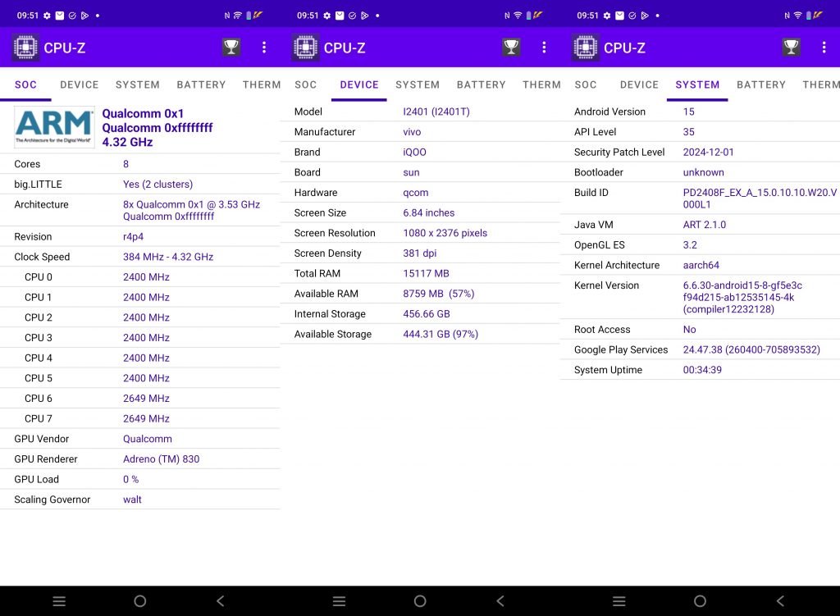
Task: Click the ARM logo image
Action: 54,127
